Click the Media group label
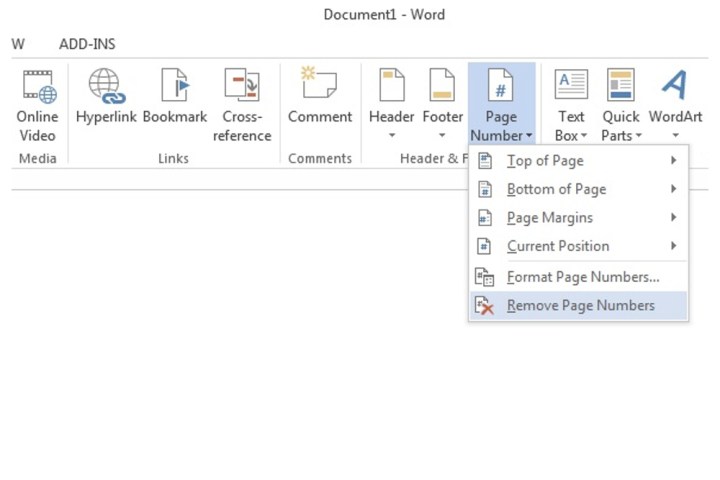This screenshot has width=720, height=480. click(x=38, y=158)
